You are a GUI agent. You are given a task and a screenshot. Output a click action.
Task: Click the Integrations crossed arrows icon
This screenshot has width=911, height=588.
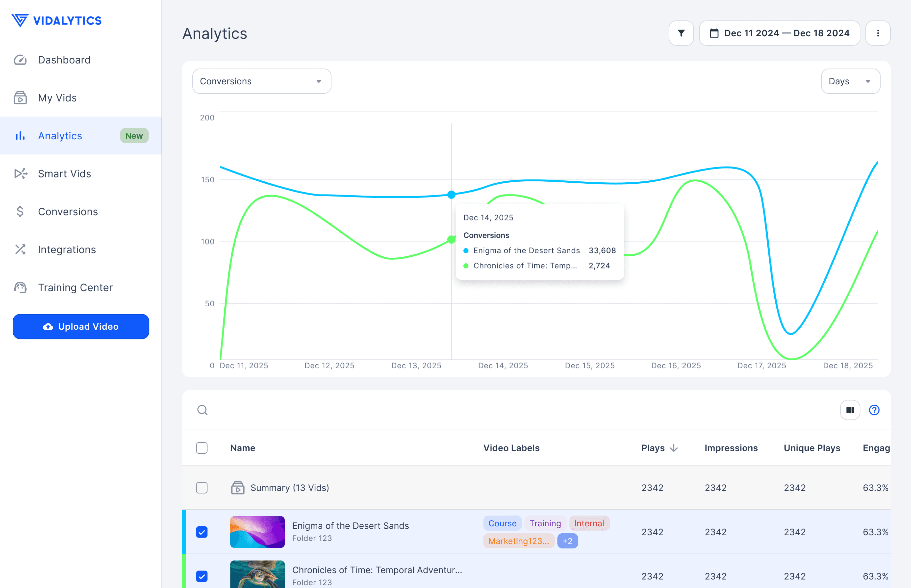(20, 249)
